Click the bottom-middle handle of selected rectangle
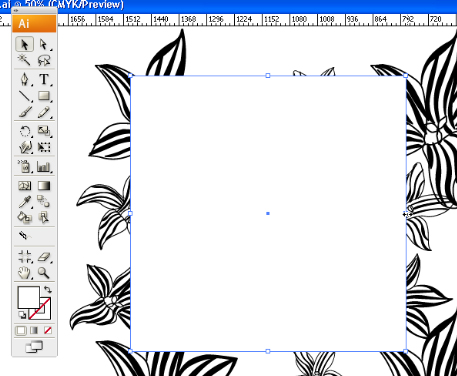Viewport: 457px width, 376px height. 268,351
